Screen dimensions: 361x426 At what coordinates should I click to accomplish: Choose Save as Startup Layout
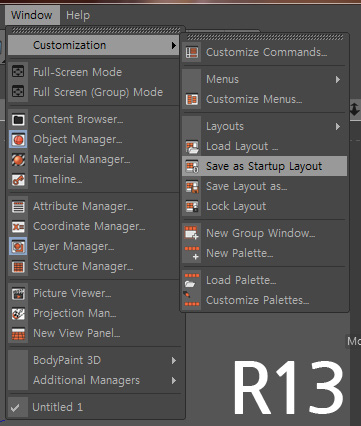click(265, 166)
